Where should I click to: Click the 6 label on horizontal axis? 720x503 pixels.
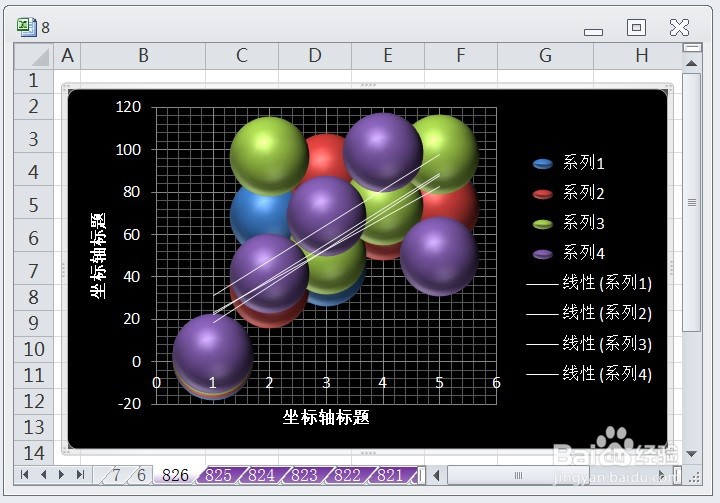(x=496, y=383)
